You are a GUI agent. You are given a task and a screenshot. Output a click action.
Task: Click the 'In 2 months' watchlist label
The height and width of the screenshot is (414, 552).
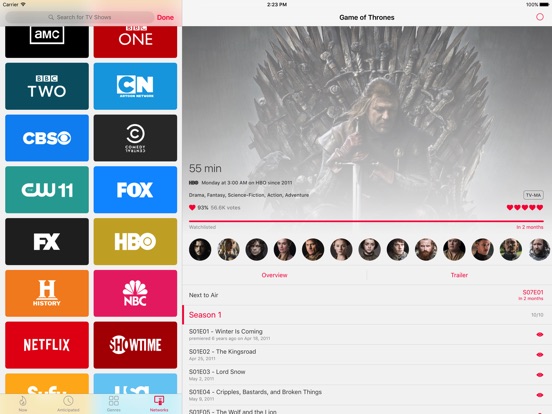(x=530, y=227)
